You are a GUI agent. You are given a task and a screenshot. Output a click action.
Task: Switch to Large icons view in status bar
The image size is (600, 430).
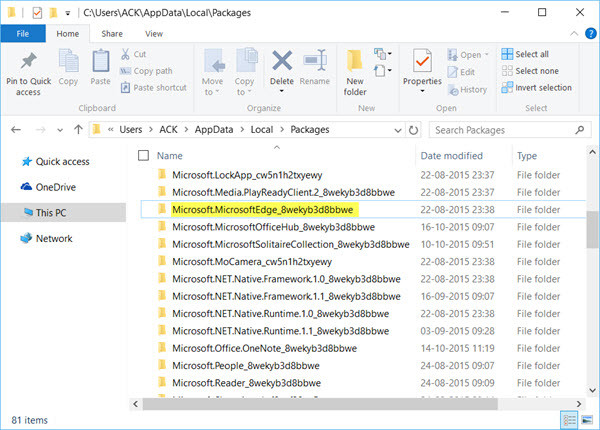(x=587, y=420)
